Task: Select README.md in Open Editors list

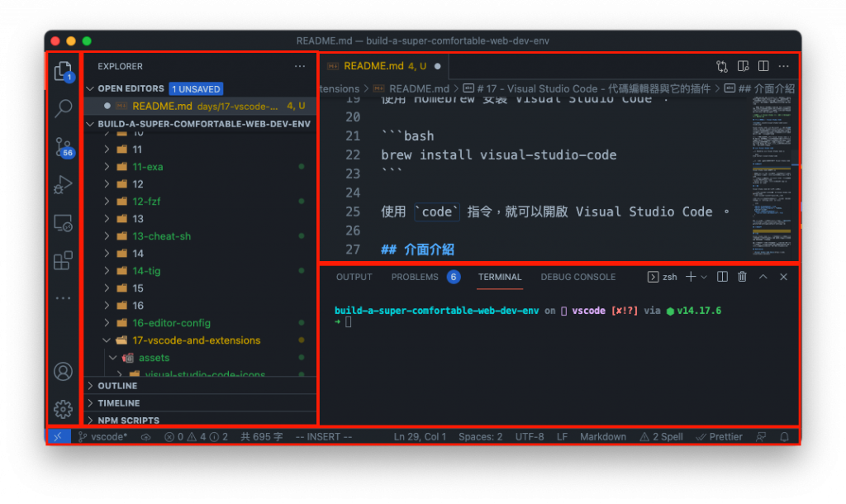Action: 200,107
